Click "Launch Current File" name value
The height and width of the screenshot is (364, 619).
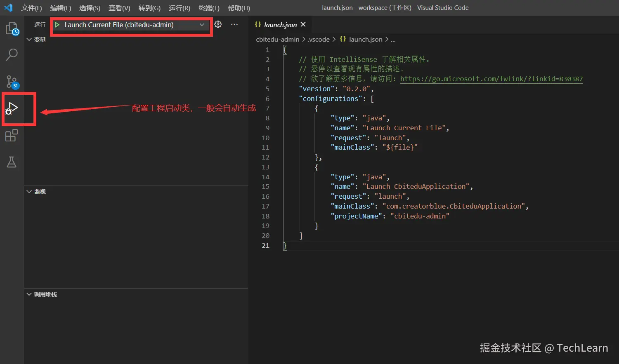[404, 128]
